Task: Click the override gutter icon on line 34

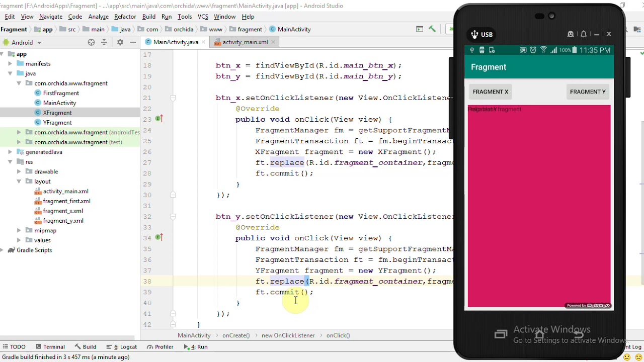Action: (158, 238)
